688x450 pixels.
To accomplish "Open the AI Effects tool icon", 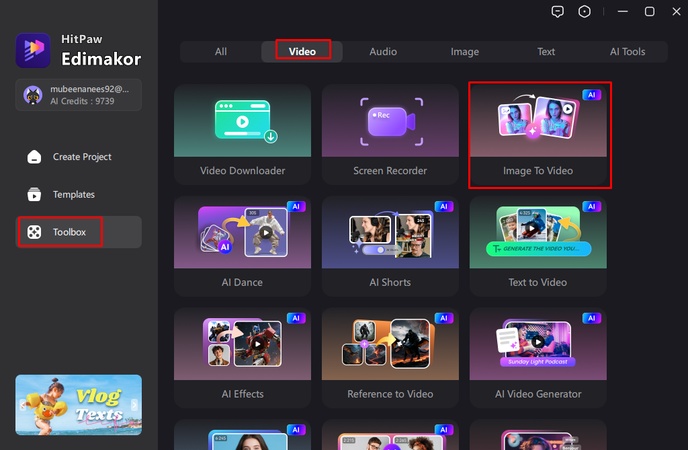I will 244,343.
